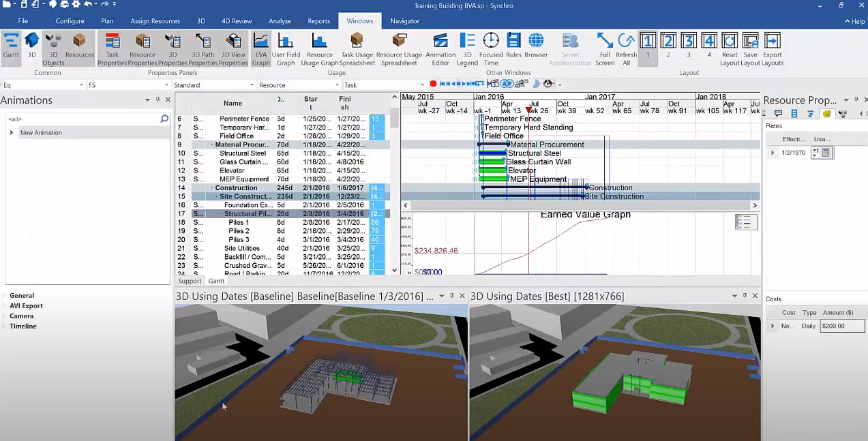Show the 3D Legend
The height and width of the screenshot is (441, 868).
[x=467, y=49]
